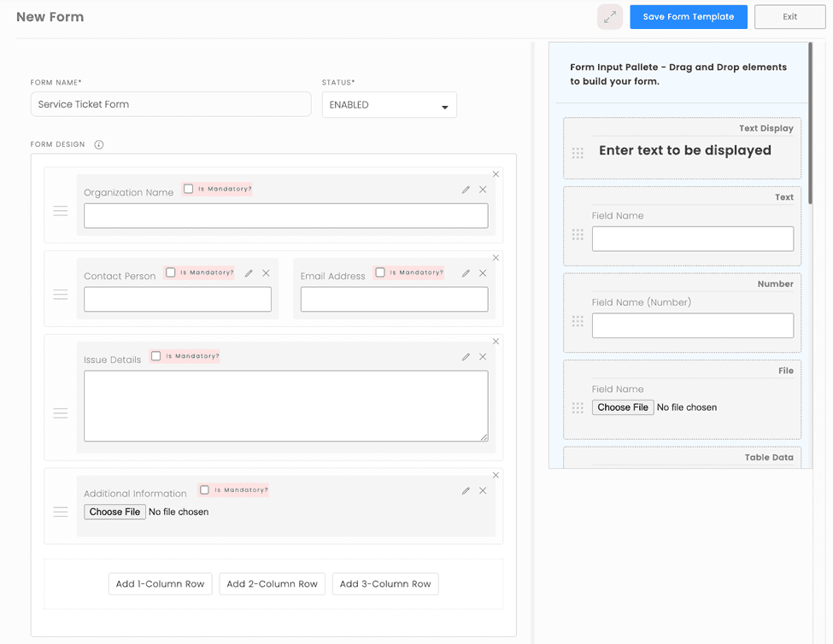Click the Exit button
The width and height of the screenshot is (833, 644).
pyautogui.click(x=789, y=17)
